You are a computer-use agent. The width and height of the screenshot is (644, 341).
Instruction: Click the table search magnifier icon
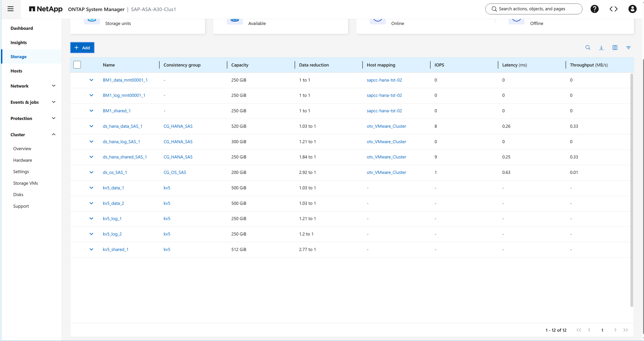[588, 48]
